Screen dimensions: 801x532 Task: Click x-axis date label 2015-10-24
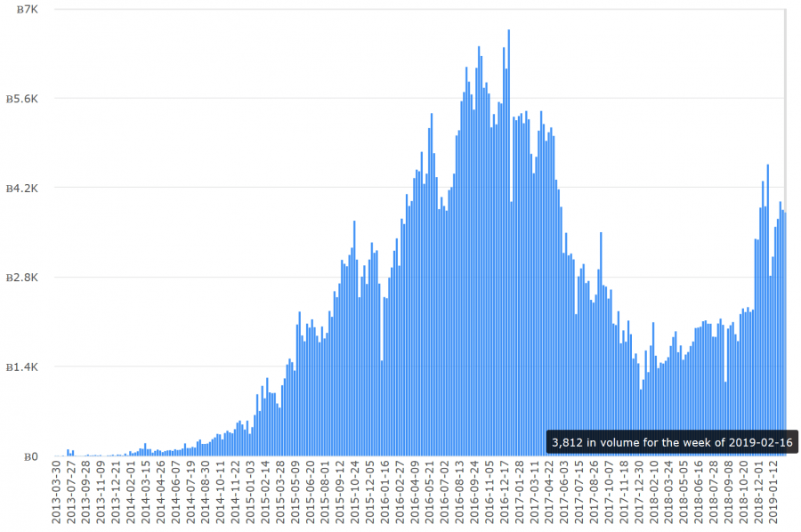pyautogui.click(x=354, y=492)
